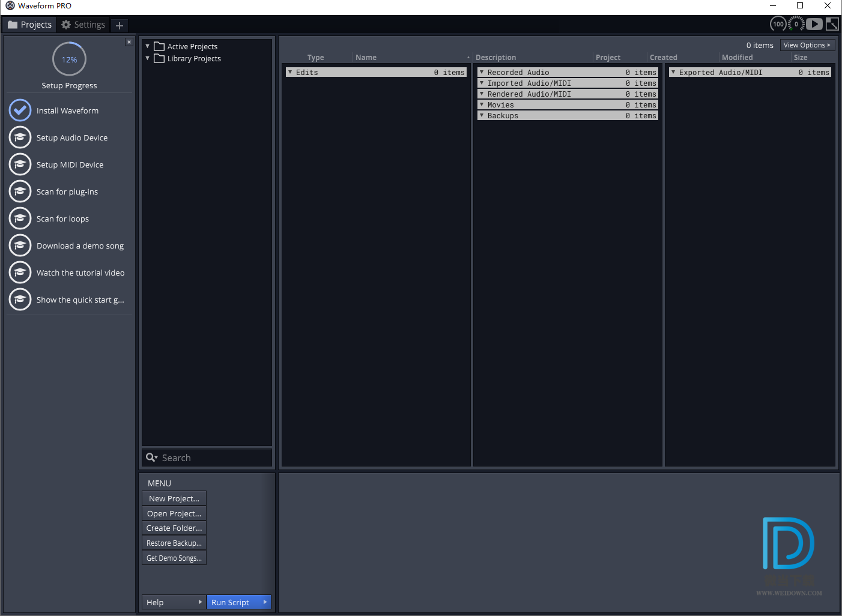Click the magnifier search options icon
The height and width of the screenshot is (616, 842).
click(152, 457)
